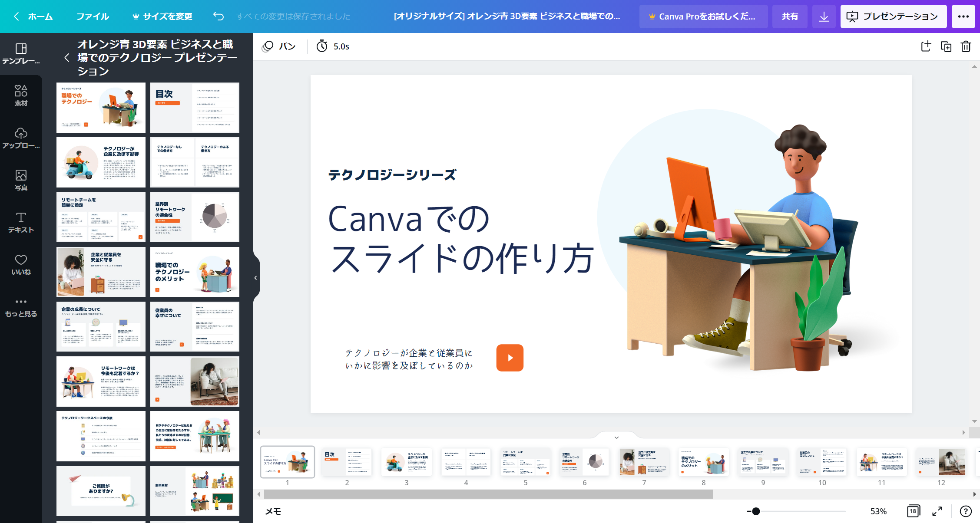This screenshot has width=980, height=523.
Task: Click the undo arrow icon
Action: 218,16
